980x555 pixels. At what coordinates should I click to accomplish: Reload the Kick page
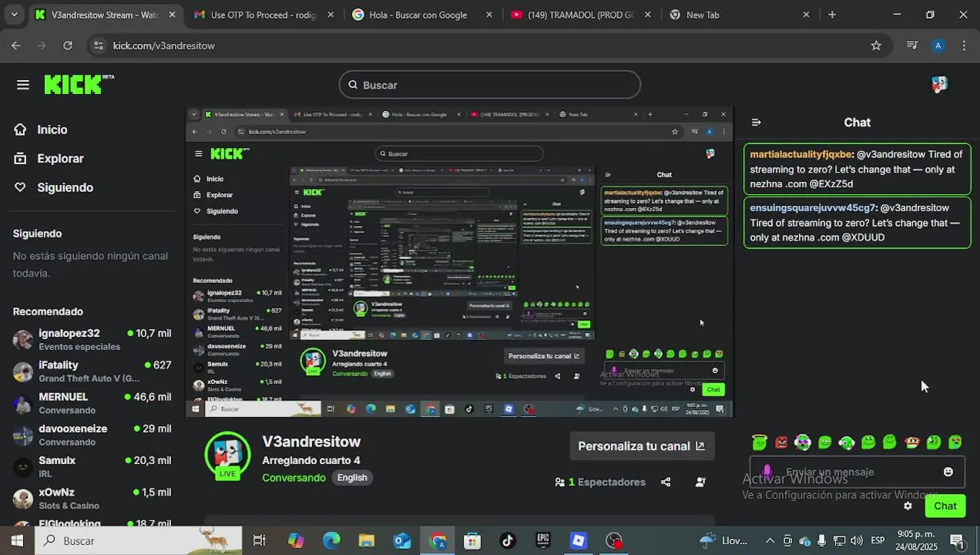[x=68, y=45]
